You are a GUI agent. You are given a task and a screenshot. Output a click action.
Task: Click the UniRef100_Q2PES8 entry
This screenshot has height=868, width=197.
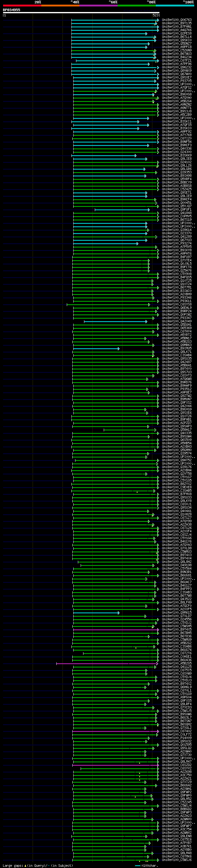tap(177, 33)
